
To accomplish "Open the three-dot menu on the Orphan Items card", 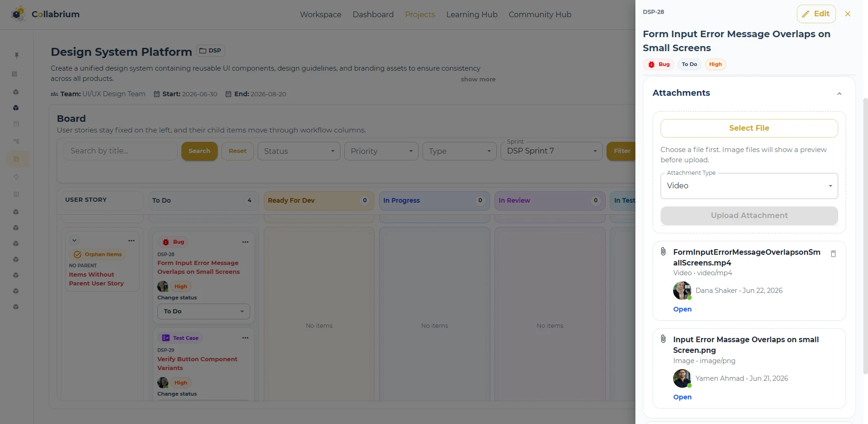I will pos(131,240).
